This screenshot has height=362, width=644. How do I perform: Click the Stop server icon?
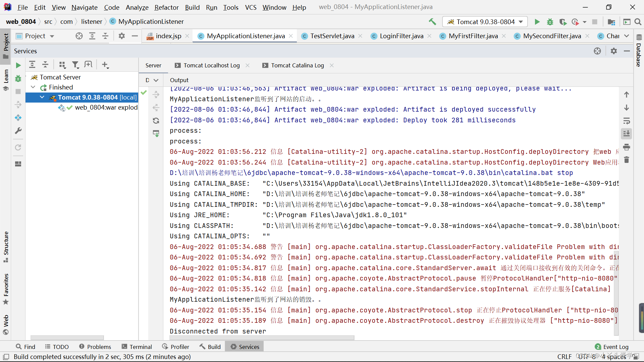595,21
